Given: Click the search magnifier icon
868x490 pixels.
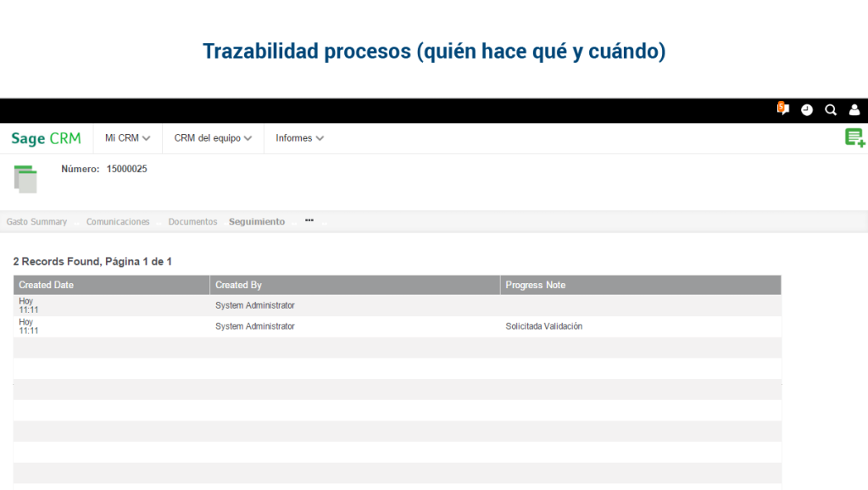Looking at the screenshot, I should (830, 109).
